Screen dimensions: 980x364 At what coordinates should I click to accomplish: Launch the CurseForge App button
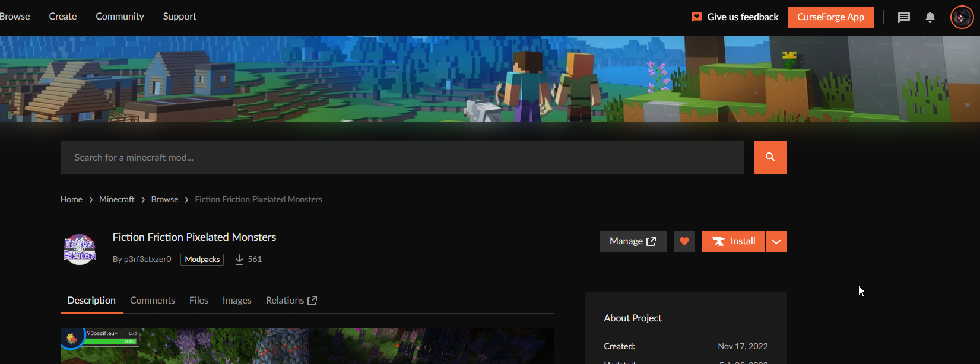830,17
